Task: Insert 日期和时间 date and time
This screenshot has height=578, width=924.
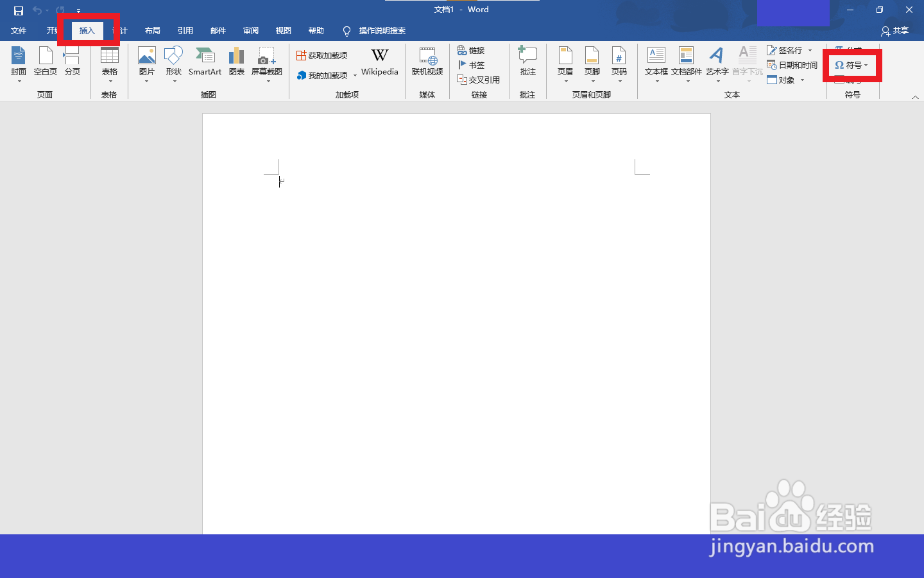Action: point(792,65)
